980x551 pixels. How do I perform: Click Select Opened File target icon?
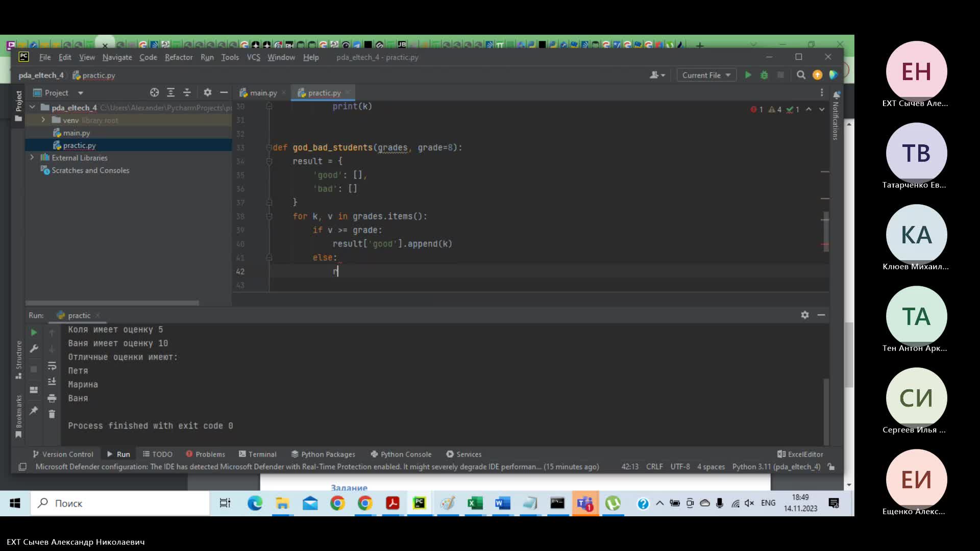(x=154, y=92)
